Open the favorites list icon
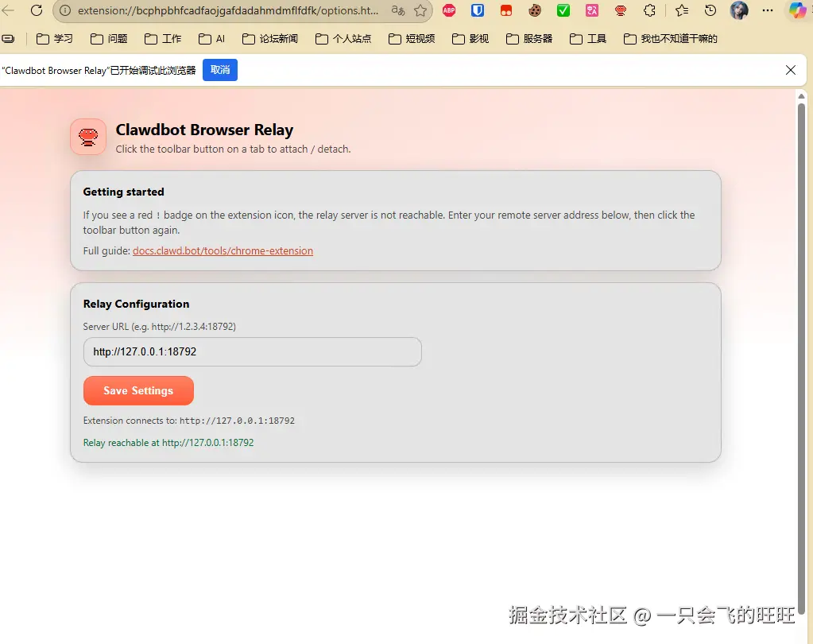The image size is (813, 644). (682, 10)
